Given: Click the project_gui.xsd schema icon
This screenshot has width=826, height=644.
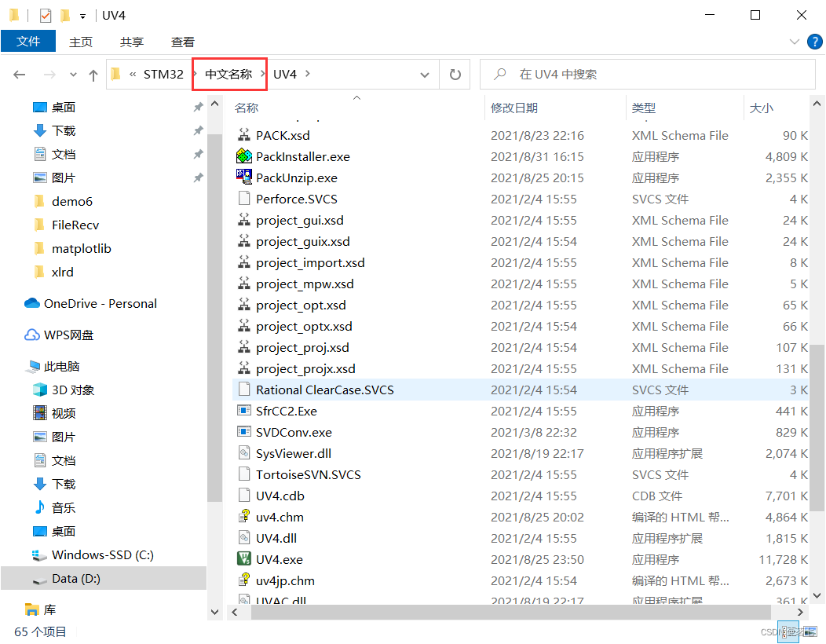Looking at the screenshot, I should (244, 220).
